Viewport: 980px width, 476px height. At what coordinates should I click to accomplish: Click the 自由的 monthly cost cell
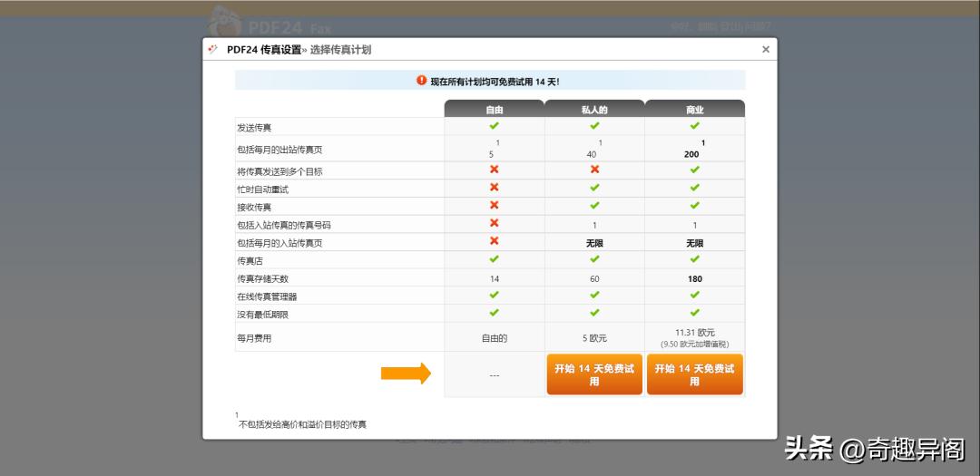click(495, 338)
